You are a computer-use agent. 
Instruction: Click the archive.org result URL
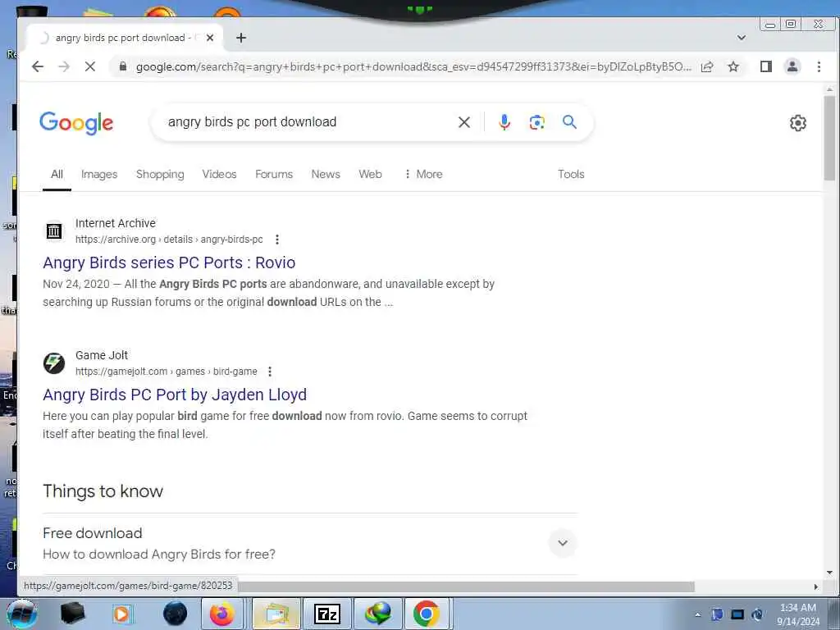pos(169,240)
